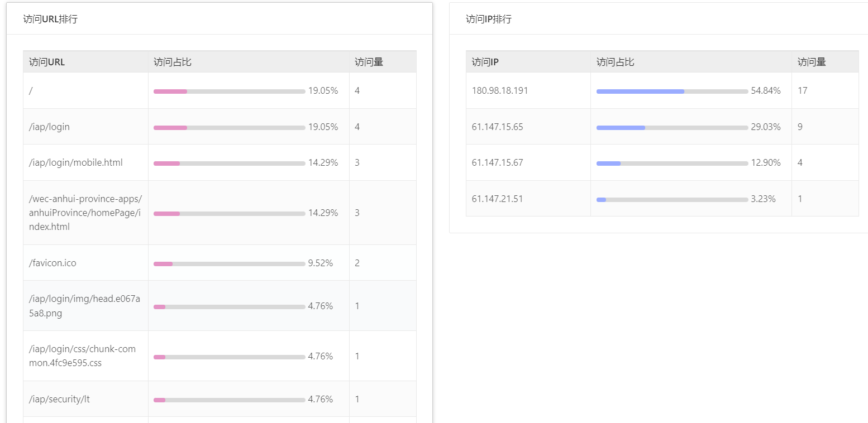Click the 访问量 header in the URL table

pos(369,62)
